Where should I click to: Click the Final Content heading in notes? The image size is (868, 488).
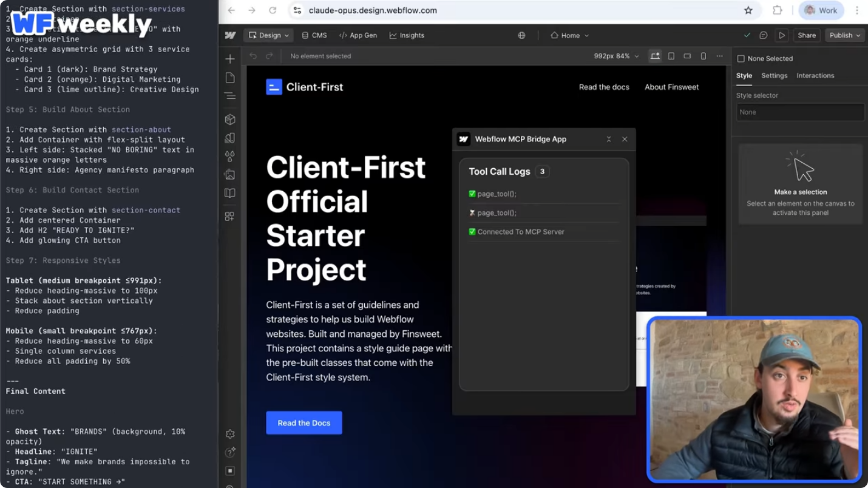(36, 391)
